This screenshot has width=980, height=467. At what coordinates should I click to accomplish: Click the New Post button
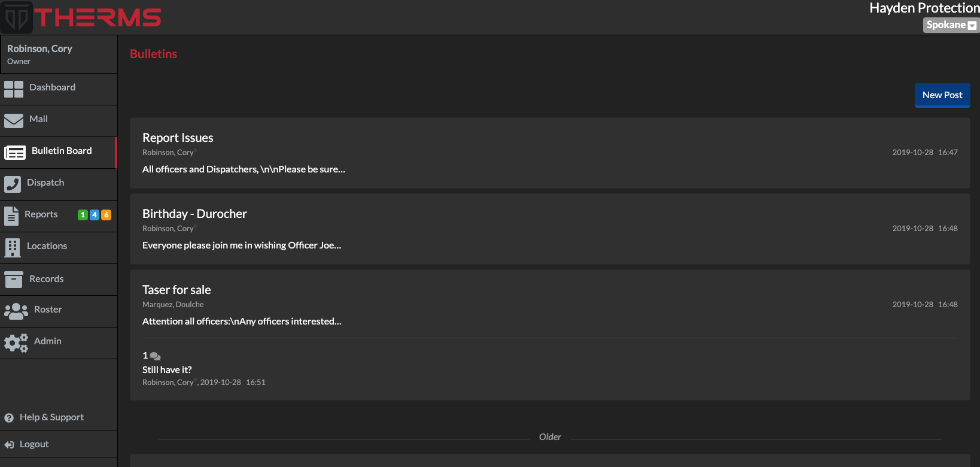coord(942,95)
